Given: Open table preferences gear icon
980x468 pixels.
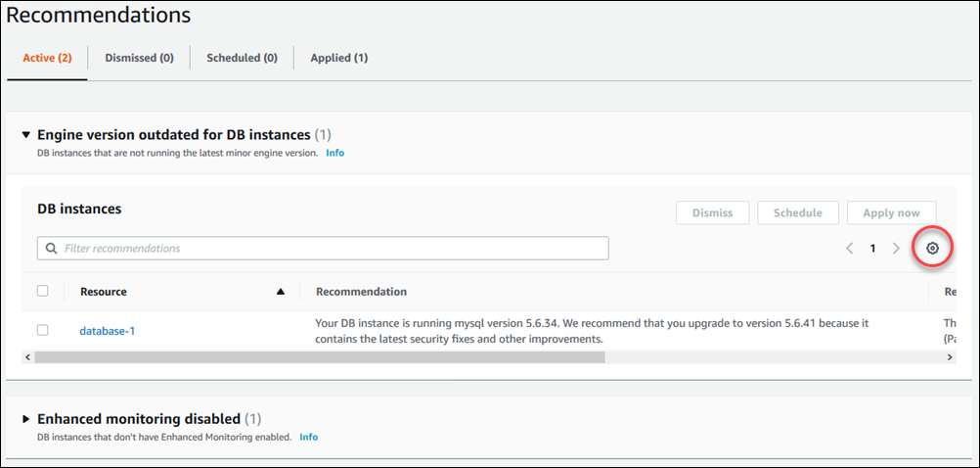Looking at the screenshot, I should (x=932, y=249).
